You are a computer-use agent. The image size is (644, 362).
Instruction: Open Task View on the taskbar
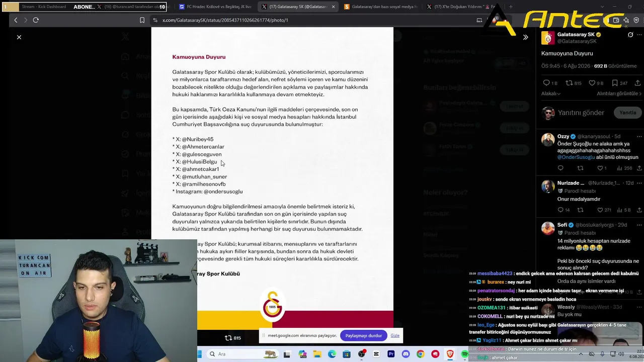[x=287, y=354]
